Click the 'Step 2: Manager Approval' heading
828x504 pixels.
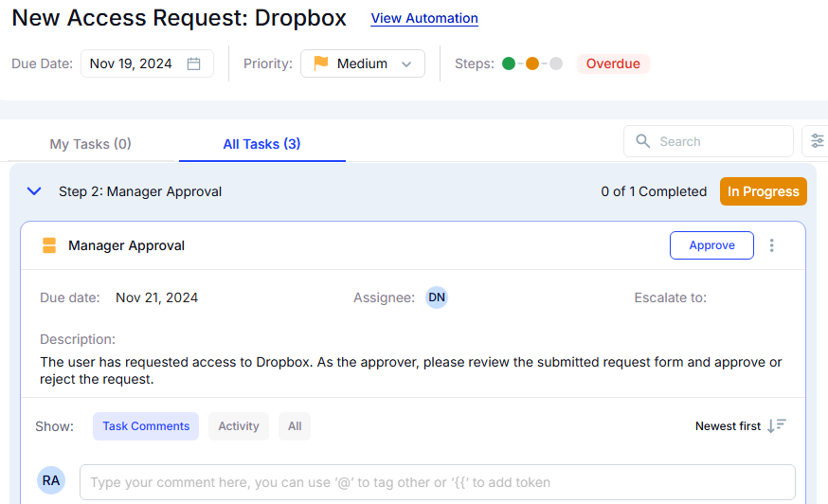click(140, 191)
